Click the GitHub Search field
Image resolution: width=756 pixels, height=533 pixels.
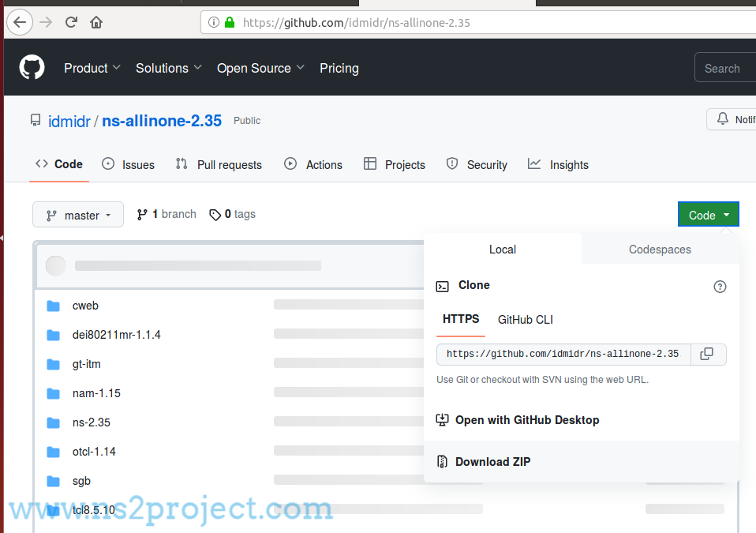(725, 68)
